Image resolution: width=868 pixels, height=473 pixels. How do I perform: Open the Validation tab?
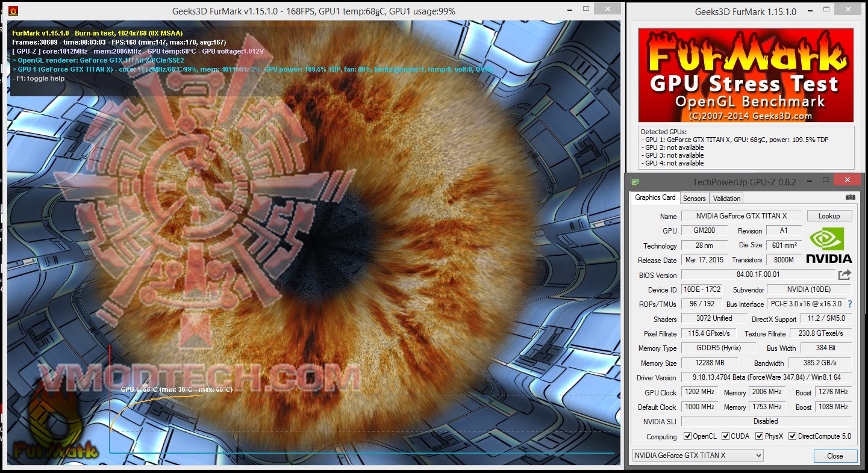tap(726, 199)
